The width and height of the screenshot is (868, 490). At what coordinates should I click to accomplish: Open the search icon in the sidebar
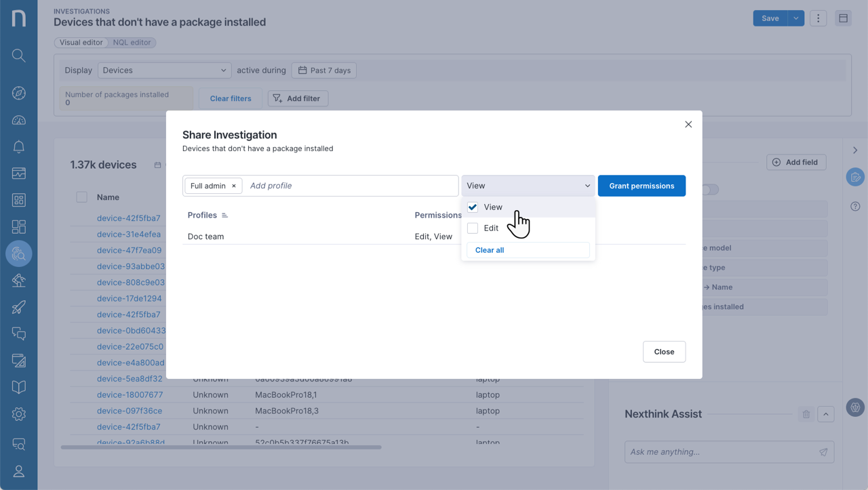(18, 56)
